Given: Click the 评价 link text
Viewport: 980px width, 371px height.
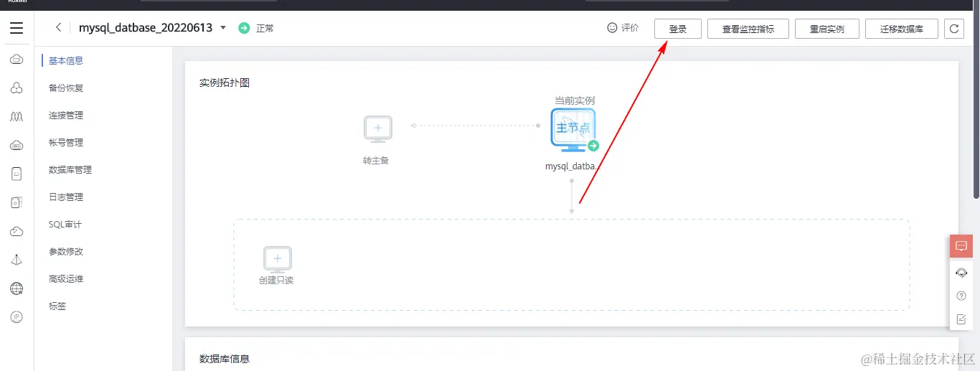Looking at the screenshot, I should tap(630, 28).
